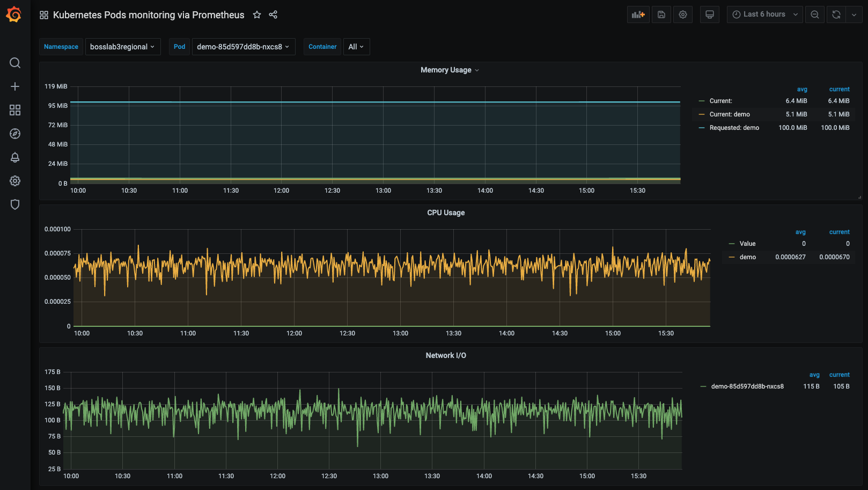Click the Create plus icon in sidebar
868x490 pixels.
15,86
